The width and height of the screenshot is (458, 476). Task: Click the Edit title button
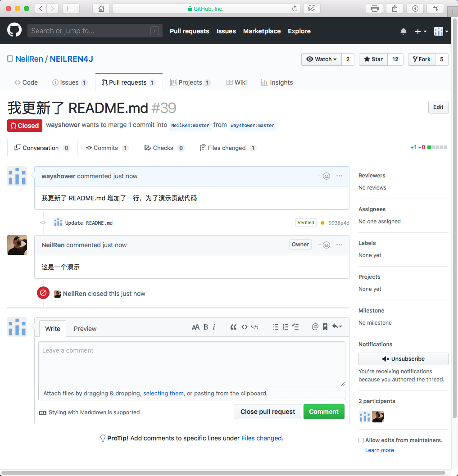(438, 107)
